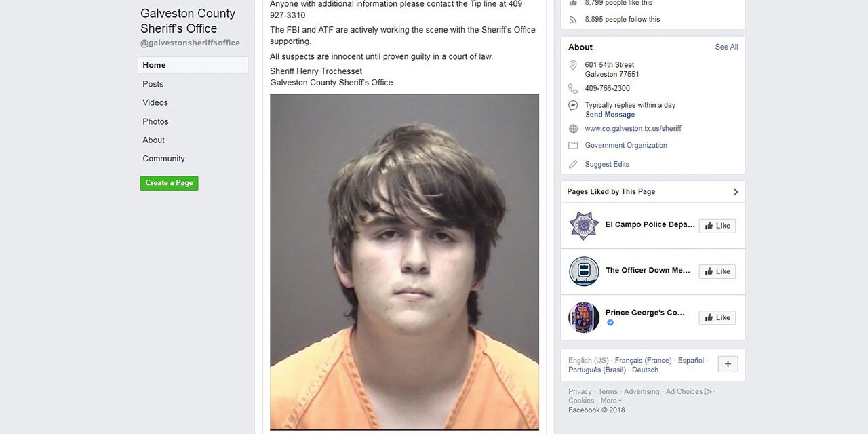The height and width of the screenshot is (434, 868).
Task: Open El Campo Police Department badge icon
Action: pos(584,225)
